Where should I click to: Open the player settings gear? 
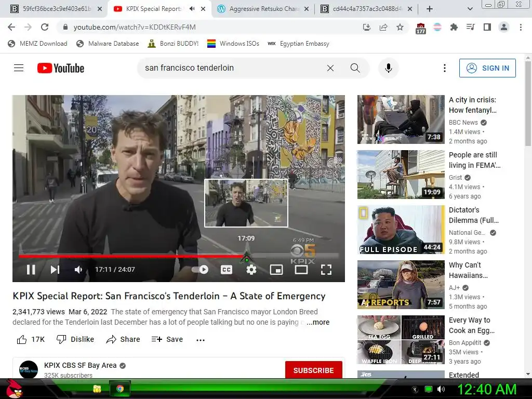[x=251, y=270]
